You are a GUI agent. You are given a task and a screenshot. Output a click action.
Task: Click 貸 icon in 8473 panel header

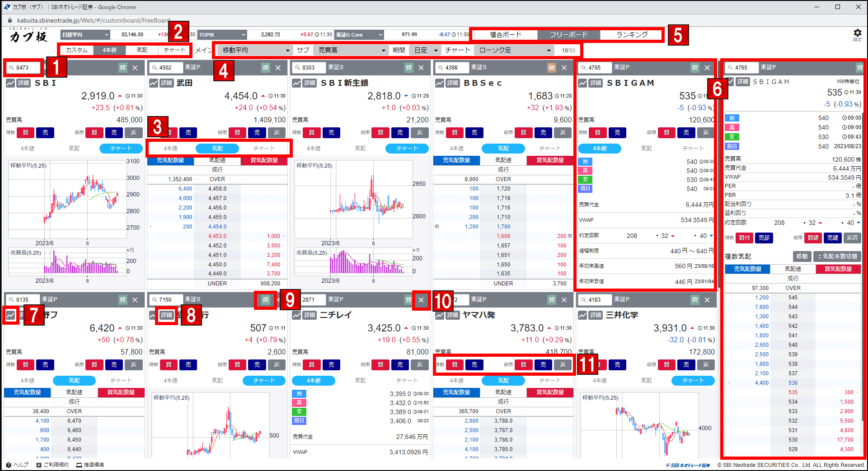[123, 68]
